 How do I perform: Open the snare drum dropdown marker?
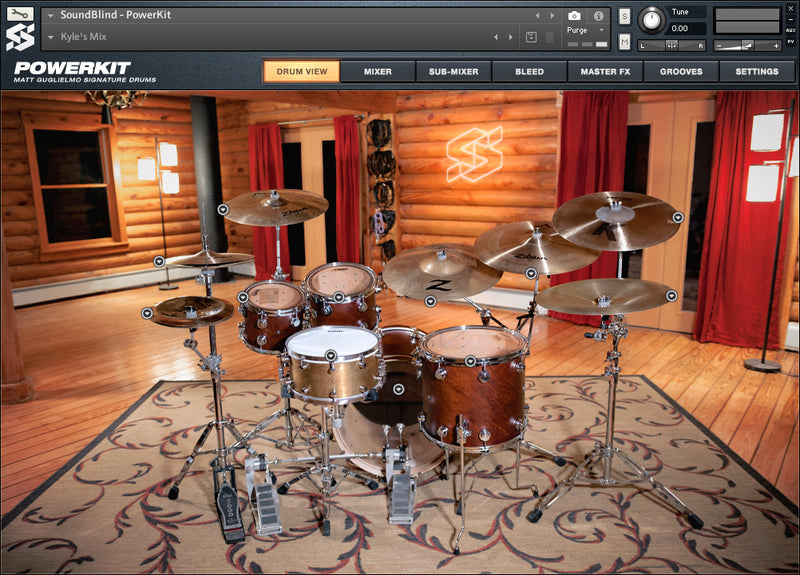click(x=330, y=354)
